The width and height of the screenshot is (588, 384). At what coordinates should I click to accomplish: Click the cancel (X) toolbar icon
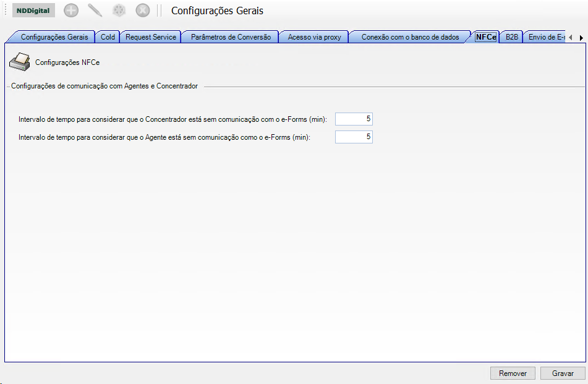[x=143, y=11]
